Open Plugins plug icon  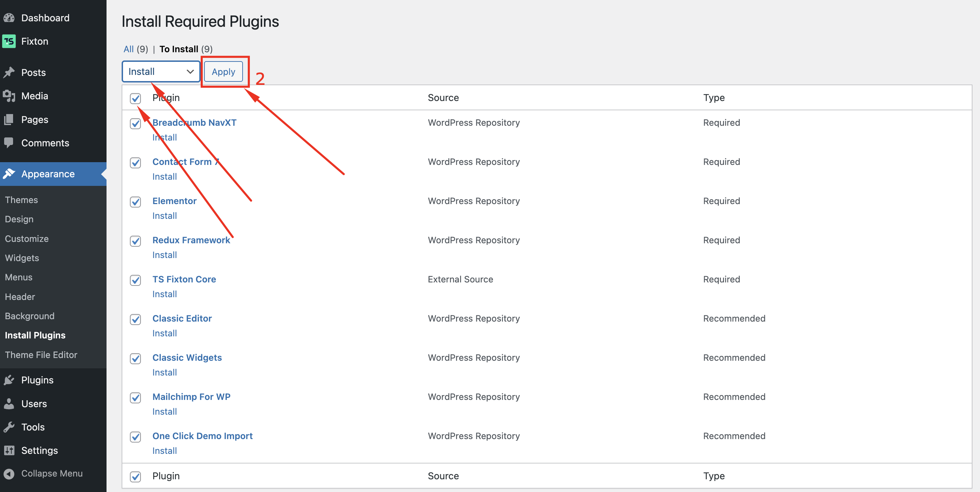(9, 380)
